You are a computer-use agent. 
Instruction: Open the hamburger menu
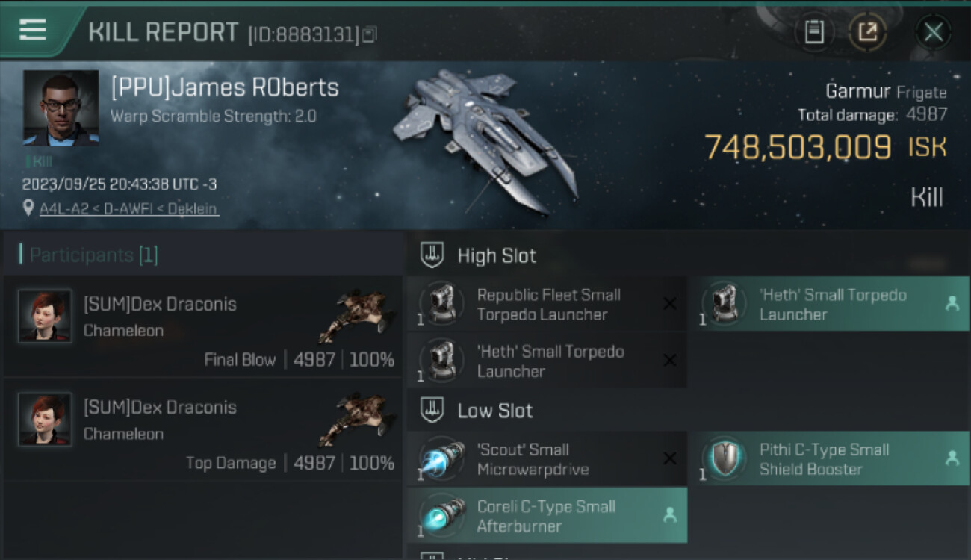click(x=32, y=31)
